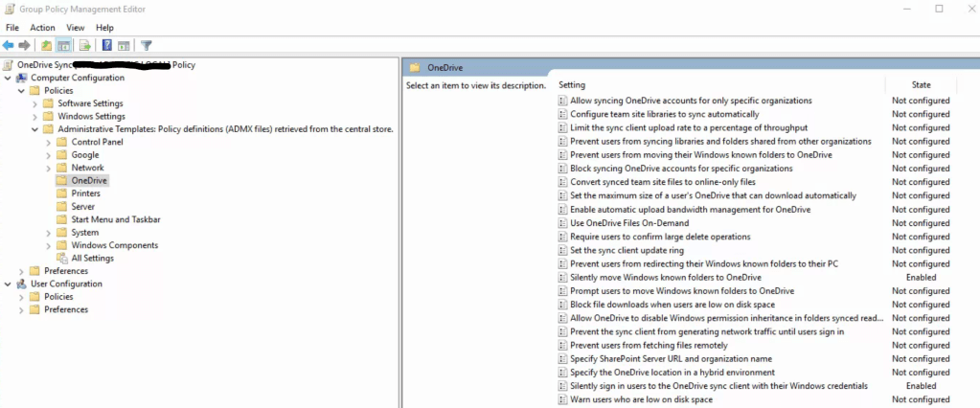Collapse the Computer Configuration node

[x=8, y=78]
